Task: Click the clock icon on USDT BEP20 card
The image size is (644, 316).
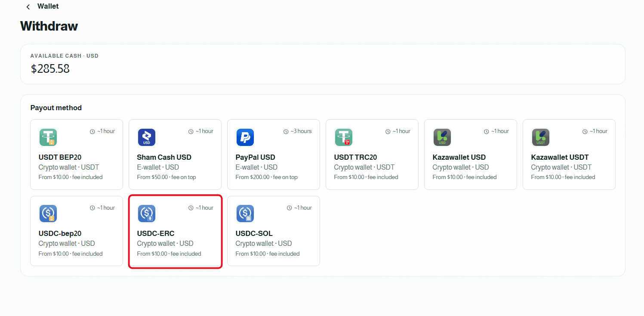Action: (x=92, y=131)
